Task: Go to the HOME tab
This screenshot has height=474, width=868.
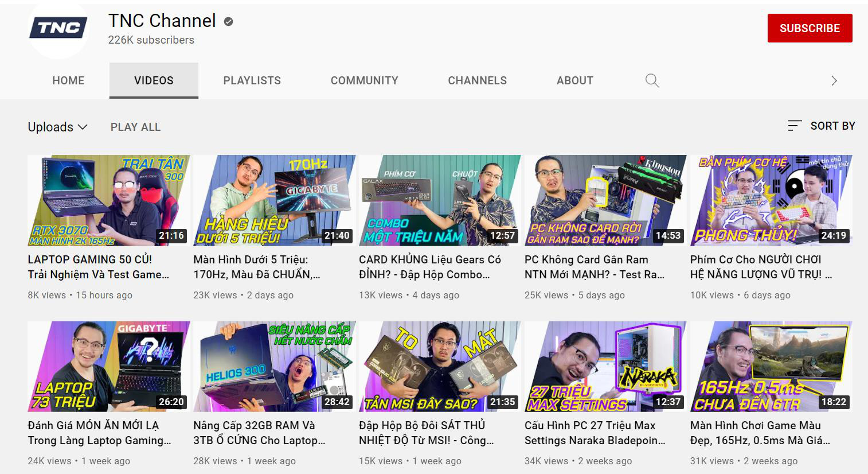Action: (x=68, y=80)
